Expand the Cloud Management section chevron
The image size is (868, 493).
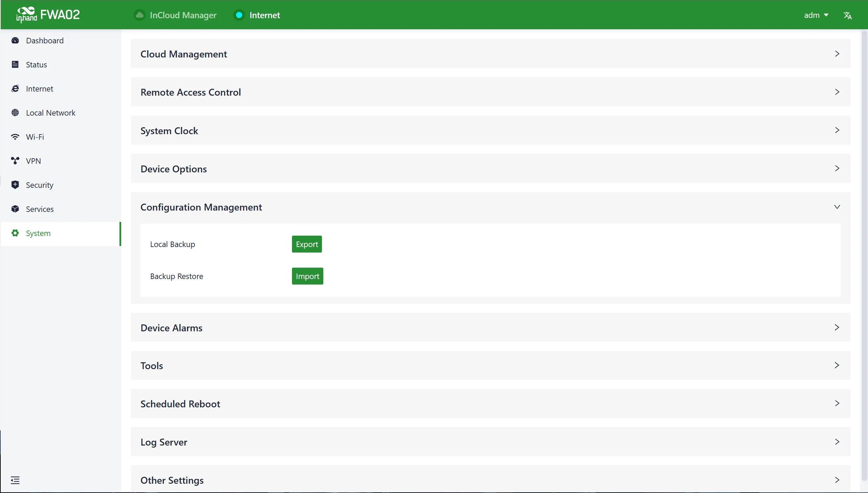[x=837, y=54]
